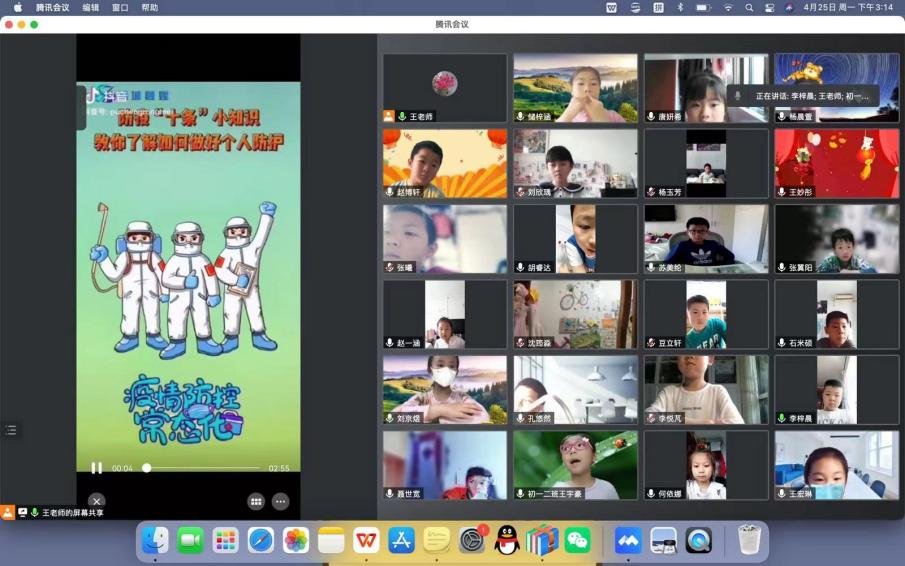The image size is (905, 566).
Task: Click the 王老师的屏幕共享 label
Action: tap(73, 512)
